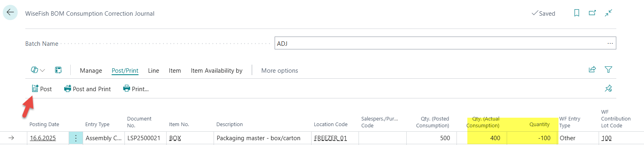Open the Item menu

pyautogui.click(x=175, y=71)
